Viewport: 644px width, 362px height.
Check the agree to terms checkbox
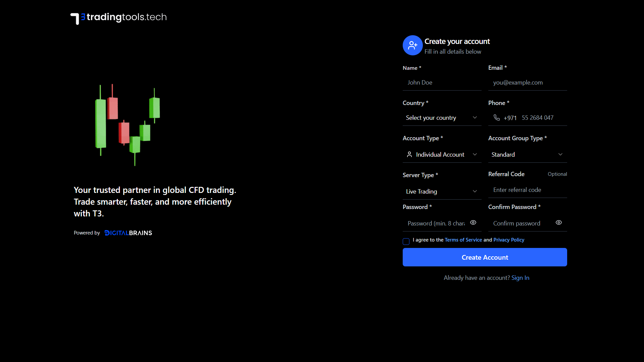[x=406, y=242]
